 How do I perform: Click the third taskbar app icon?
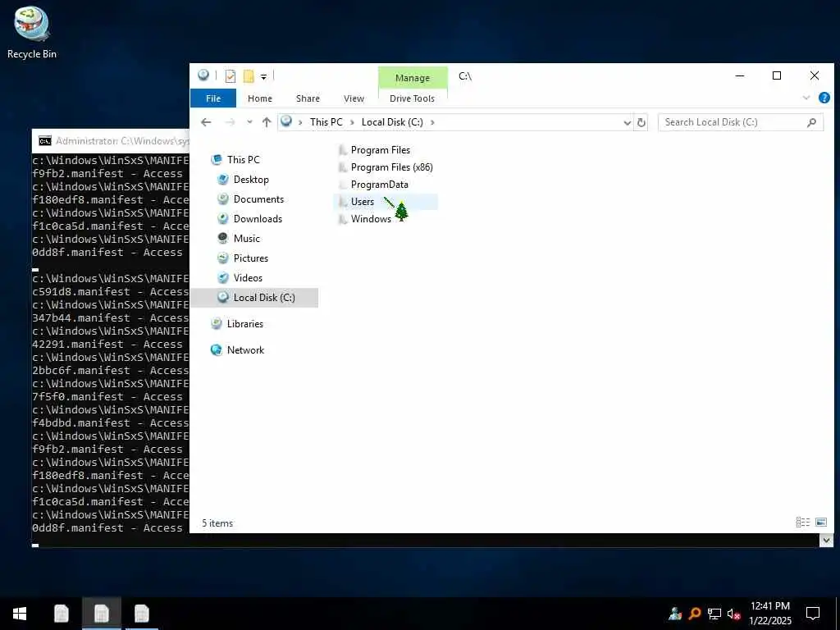(142, 614)
